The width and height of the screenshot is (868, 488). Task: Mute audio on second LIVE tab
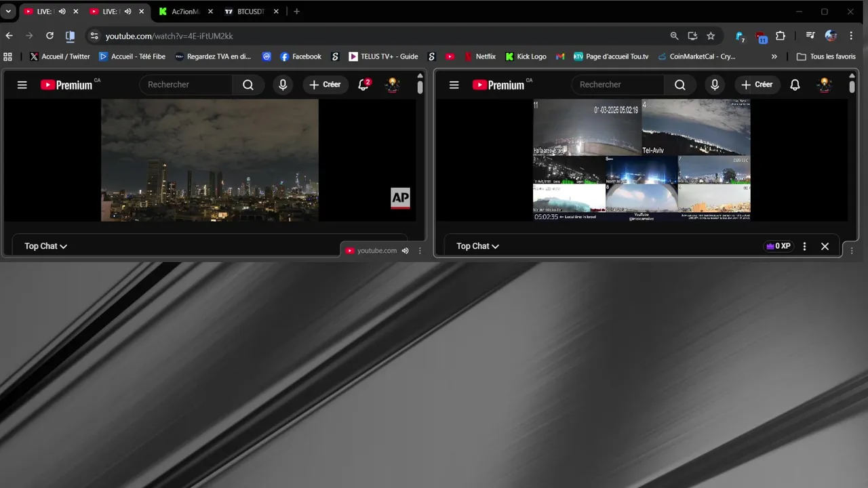pos(127,12)
